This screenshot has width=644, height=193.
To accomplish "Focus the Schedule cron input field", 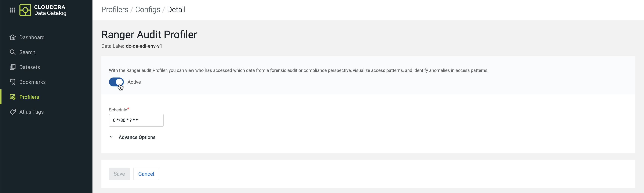I will point(136,120).
